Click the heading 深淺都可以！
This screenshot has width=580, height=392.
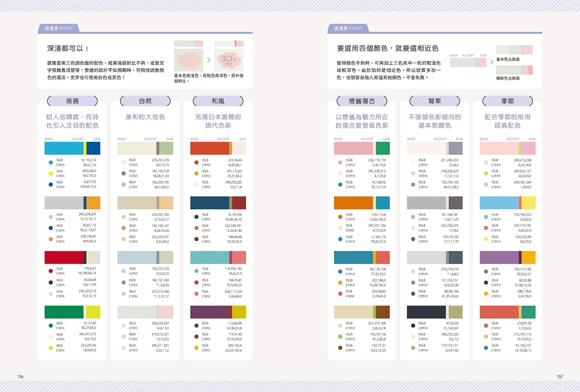pyautogui.click(x=68, y=48)
